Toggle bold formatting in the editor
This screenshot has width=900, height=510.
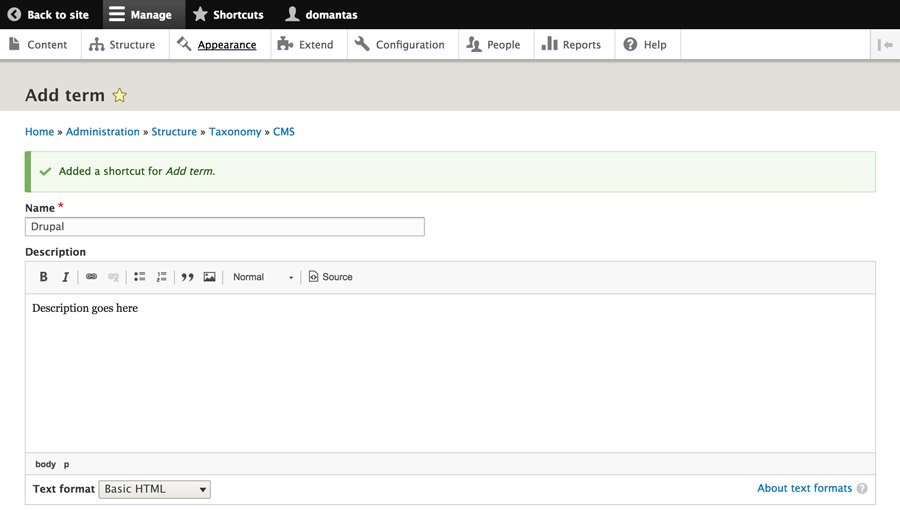43,277
